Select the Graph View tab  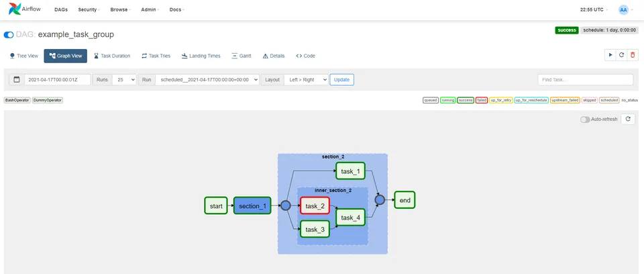point(65,56)
